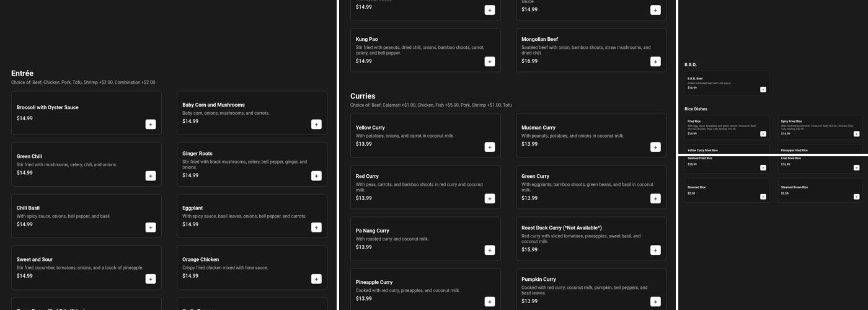Add Mongolian Beef to the order
Viewport: 868px width, 310px height.
point(655,61)
